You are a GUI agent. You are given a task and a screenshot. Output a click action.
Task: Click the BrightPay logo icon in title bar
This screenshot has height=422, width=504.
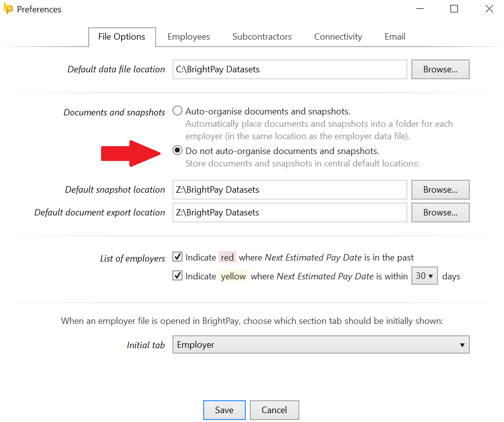tap(8, 9)
